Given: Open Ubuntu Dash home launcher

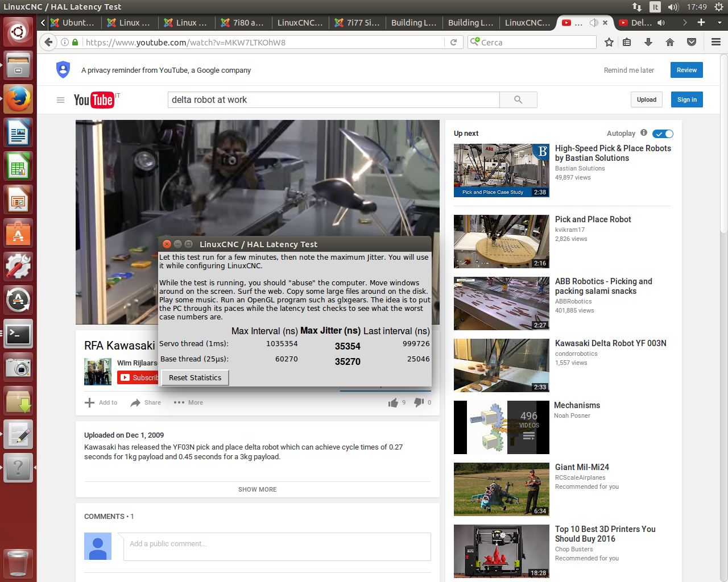Looking at the screenshot, I should click(18, 31).
